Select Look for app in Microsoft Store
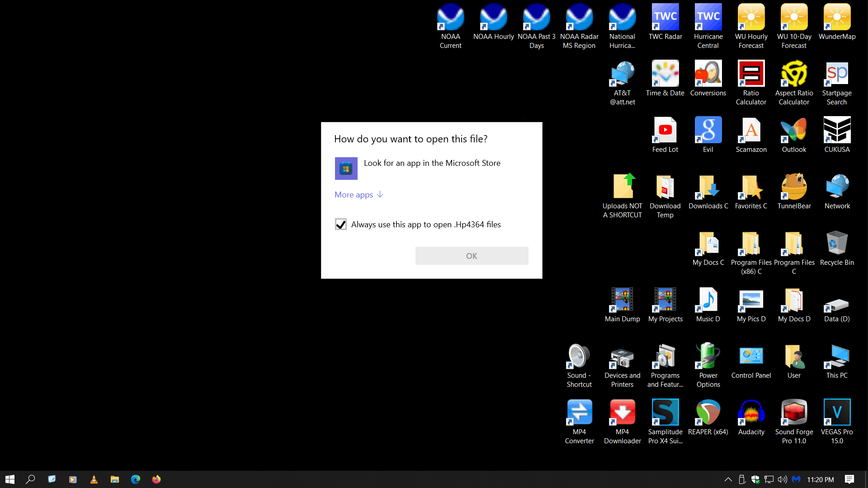 tap(432, 168)
